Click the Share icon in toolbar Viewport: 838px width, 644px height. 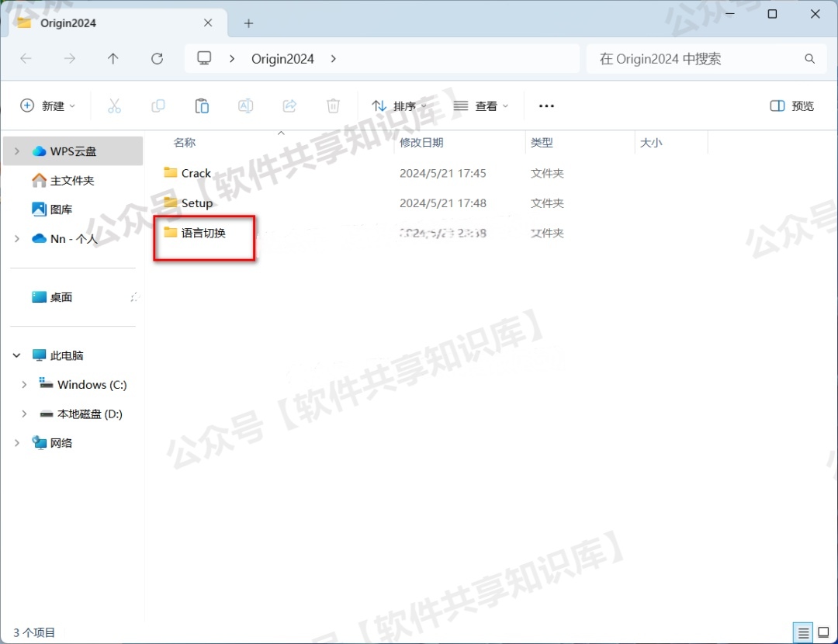(289, 106)
